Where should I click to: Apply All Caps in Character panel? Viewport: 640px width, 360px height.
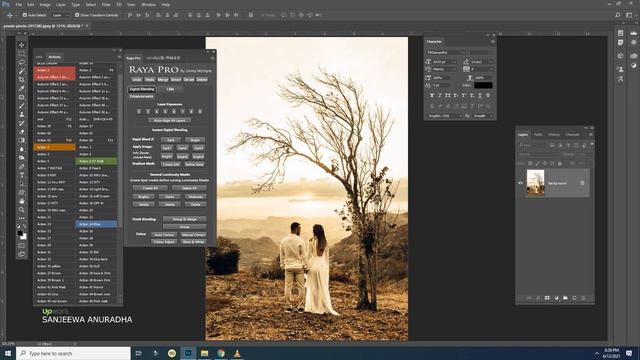(x=448, y=96)
